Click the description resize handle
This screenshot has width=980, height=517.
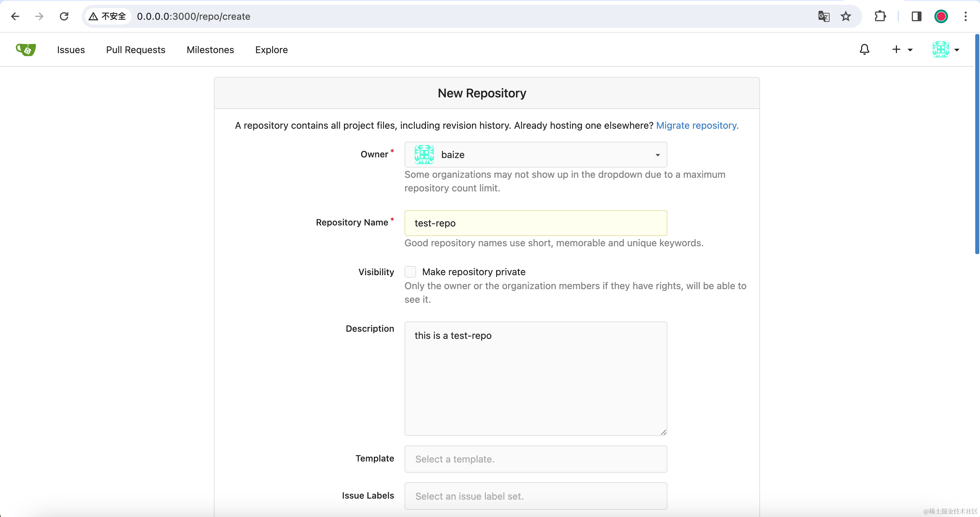[663, 432]
